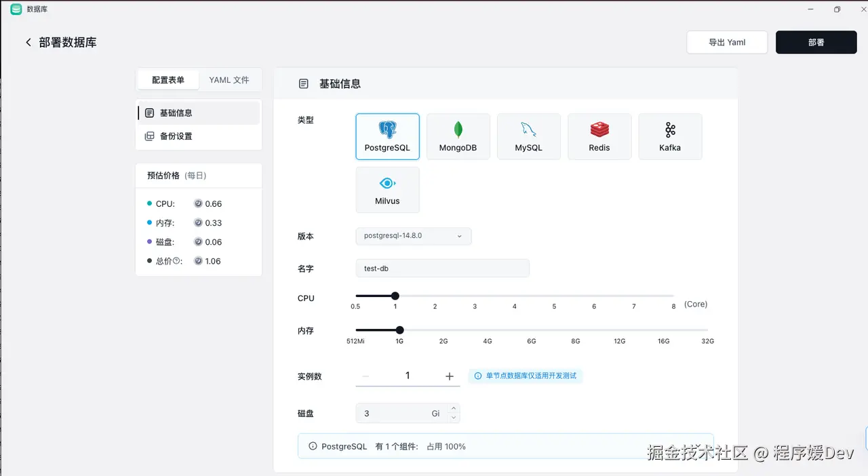Click the (Core) unit label
Viewport: 868px width, 476px height.
pos(696,304)
